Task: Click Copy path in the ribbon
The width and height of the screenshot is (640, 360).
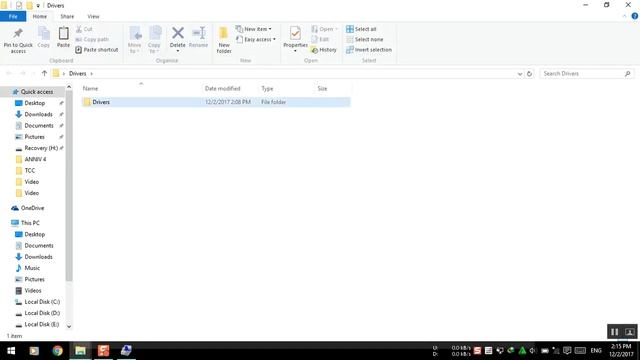Action: click(x=92, y=39)
